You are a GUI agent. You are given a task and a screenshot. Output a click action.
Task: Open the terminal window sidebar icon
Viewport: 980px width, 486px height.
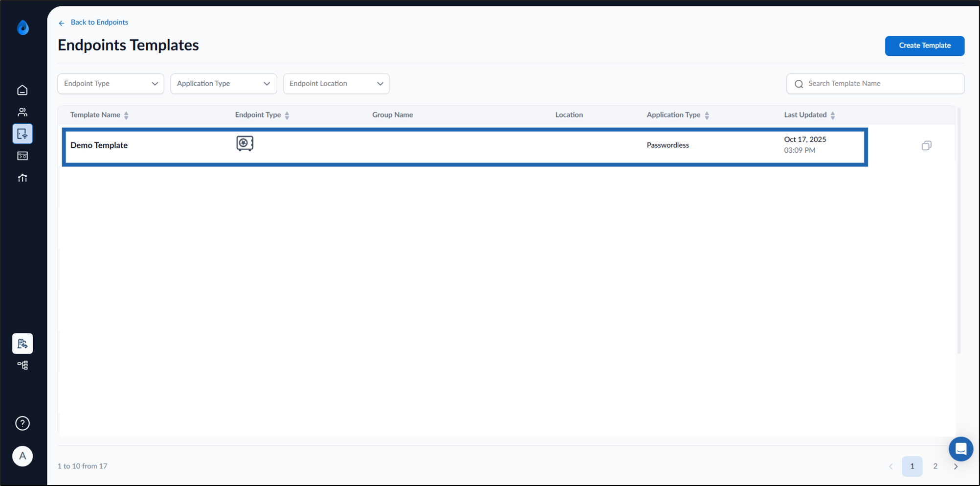click(x=22, y=156)
